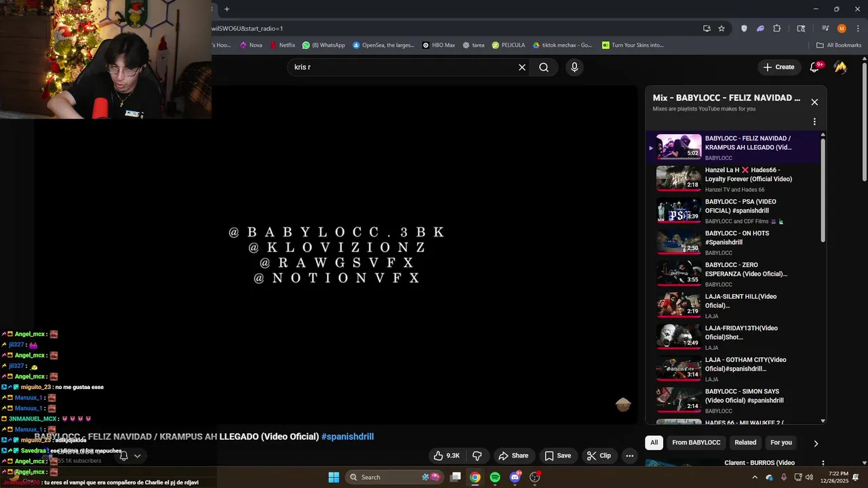Play LAJA-FRIDAY13TH playlist item
Image resolution: width=868 pixels, height=488 pixels.
click(736, 338)
